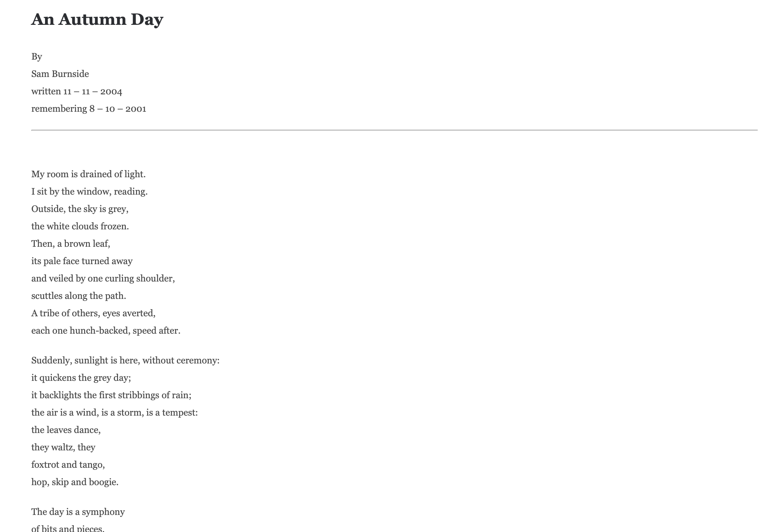This screenshot has width=772, height=532.
Task: Place cursor on "I sit by the window, reading."
Action: pos(89,191)
